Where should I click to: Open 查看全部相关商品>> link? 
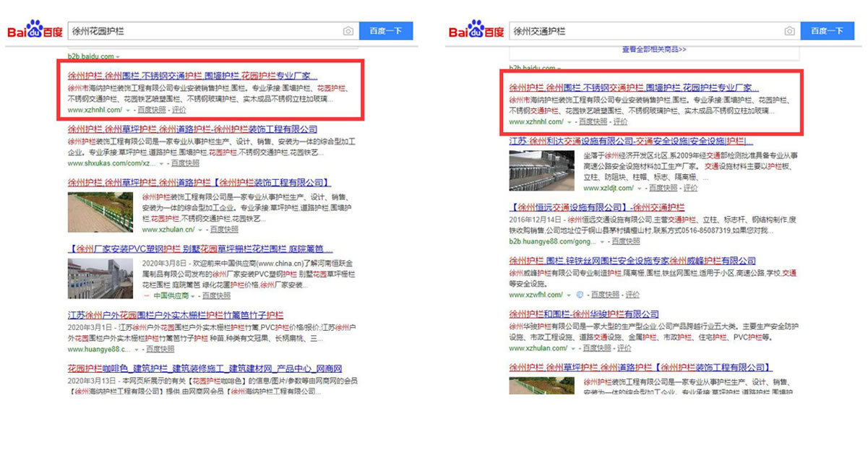tap(653, 50)
